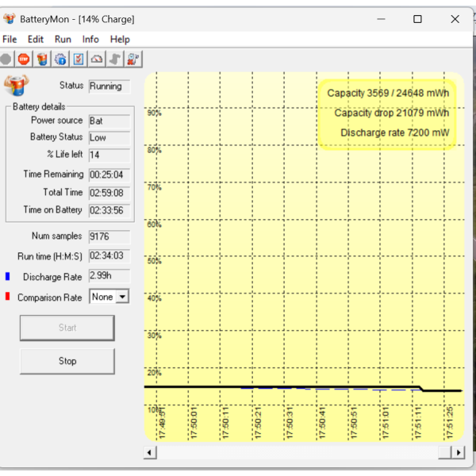
Task: Click the Battery details group label
Action: [x=39, y=107]
